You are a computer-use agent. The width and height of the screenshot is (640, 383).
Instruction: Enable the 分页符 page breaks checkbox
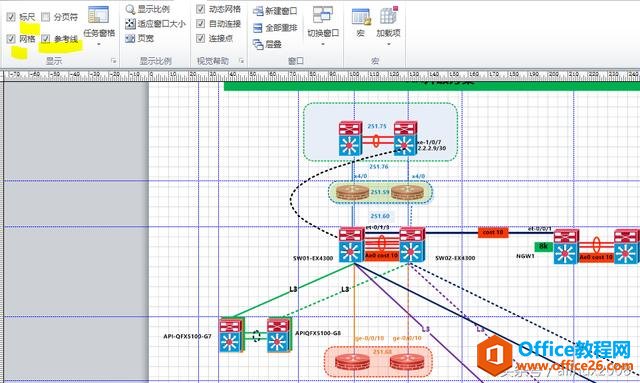[46, 17]
